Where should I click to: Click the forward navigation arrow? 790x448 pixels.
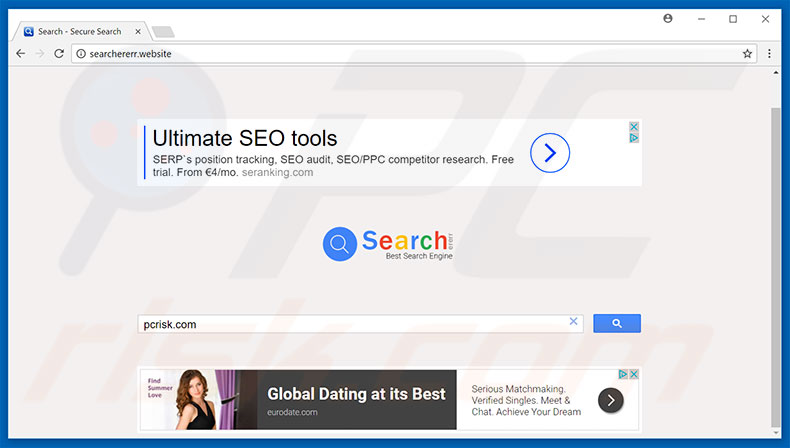click(x=40, y=53)
